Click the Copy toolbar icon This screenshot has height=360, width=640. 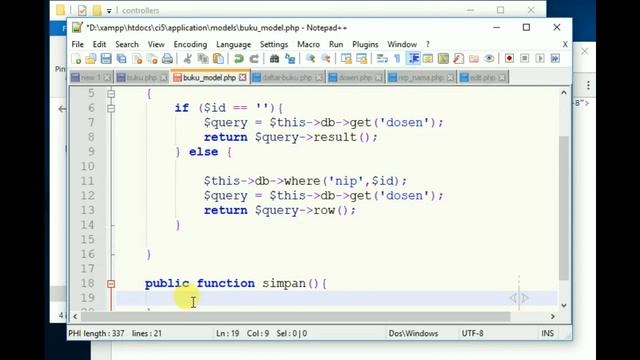pyautogui.click(x=203, y=59)
